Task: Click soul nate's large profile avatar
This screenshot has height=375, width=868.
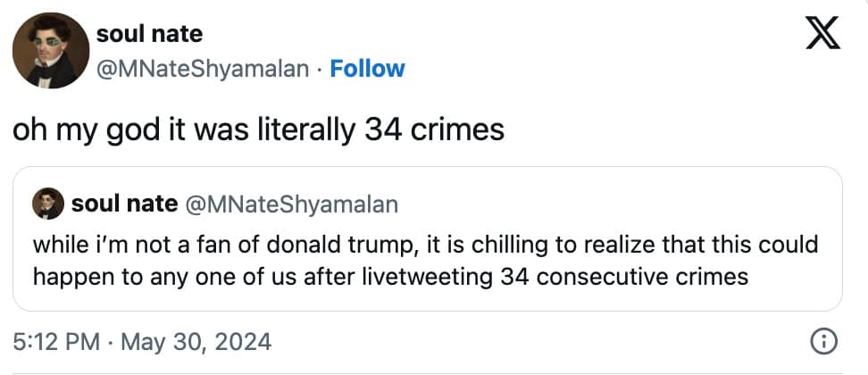Action: tap(48, 51)
